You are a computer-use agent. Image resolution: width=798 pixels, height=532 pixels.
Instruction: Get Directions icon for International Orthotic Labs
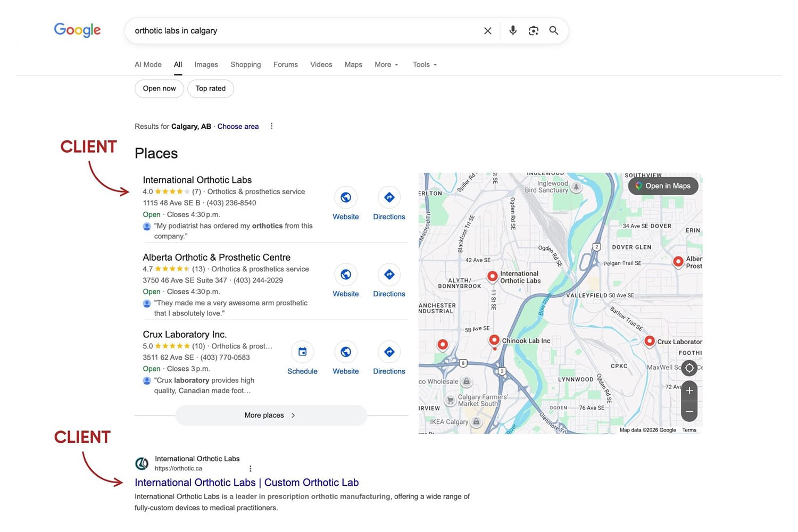pyautogui.click(x=389, y=197)
